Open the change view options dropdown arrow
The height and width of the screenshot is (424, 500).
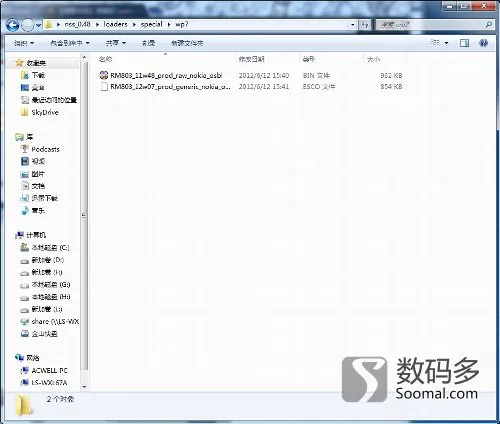pos(447,43)
